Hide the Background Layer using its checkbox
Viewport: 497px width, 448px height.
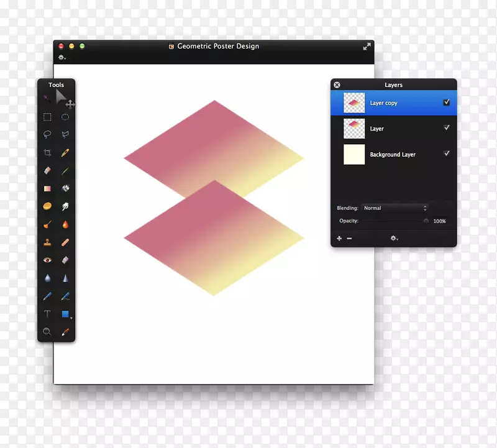(x=445, y=154)
